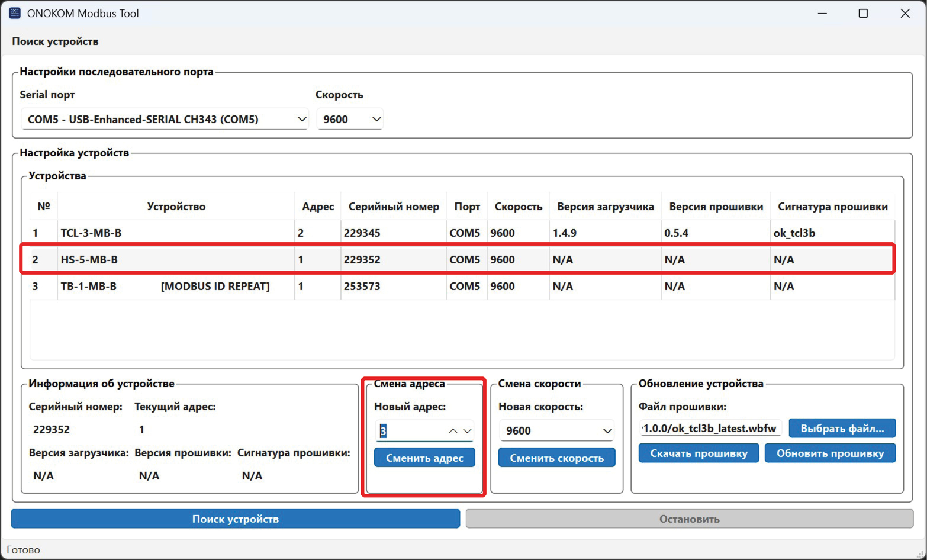The image size is (927, 560).
Task: Open the Поиск устройств menu tab
Action: tap(55, 41)
